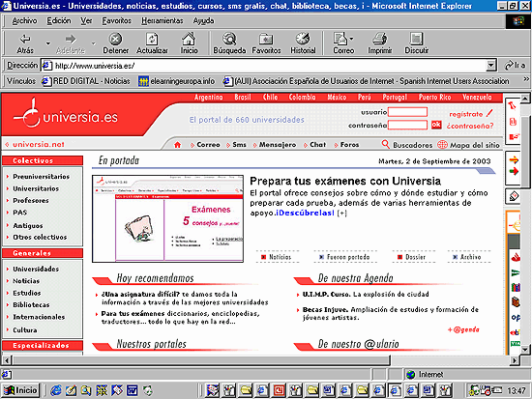Screen dimensions: 532x399
Task: Select the Argentina country link
Action: coord(208,98)
